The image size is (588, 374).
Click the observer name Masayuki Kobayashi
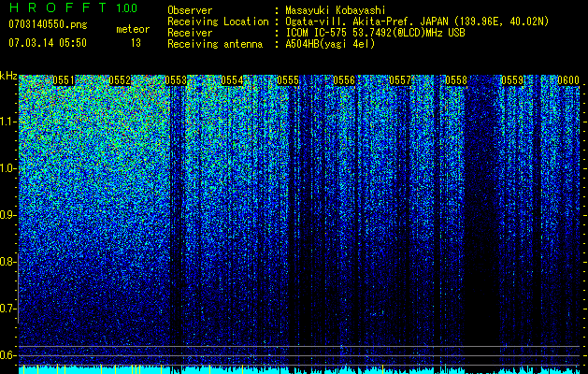click(x=335, y=11)
